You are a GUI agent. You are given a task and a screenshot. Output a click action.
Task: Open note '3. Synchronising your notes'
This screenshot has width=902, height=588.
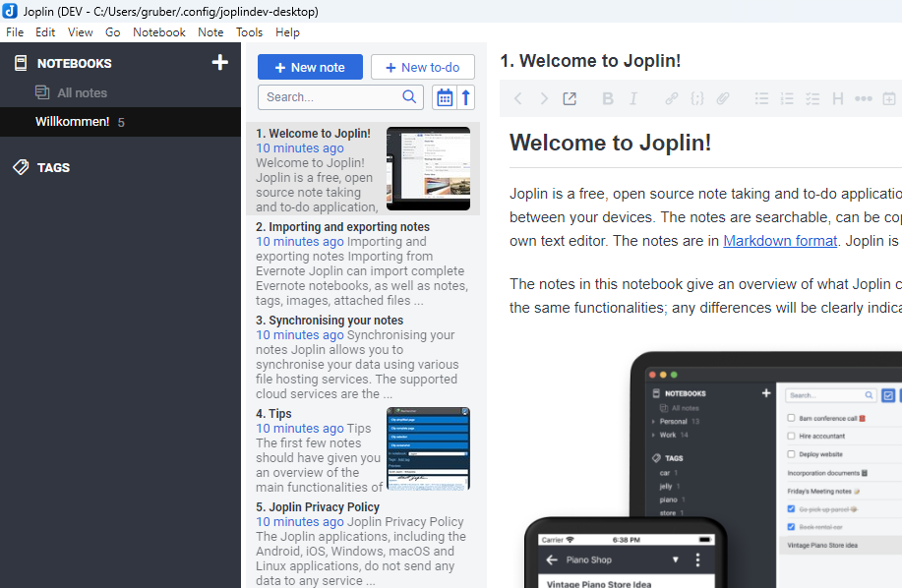[363, 356]
